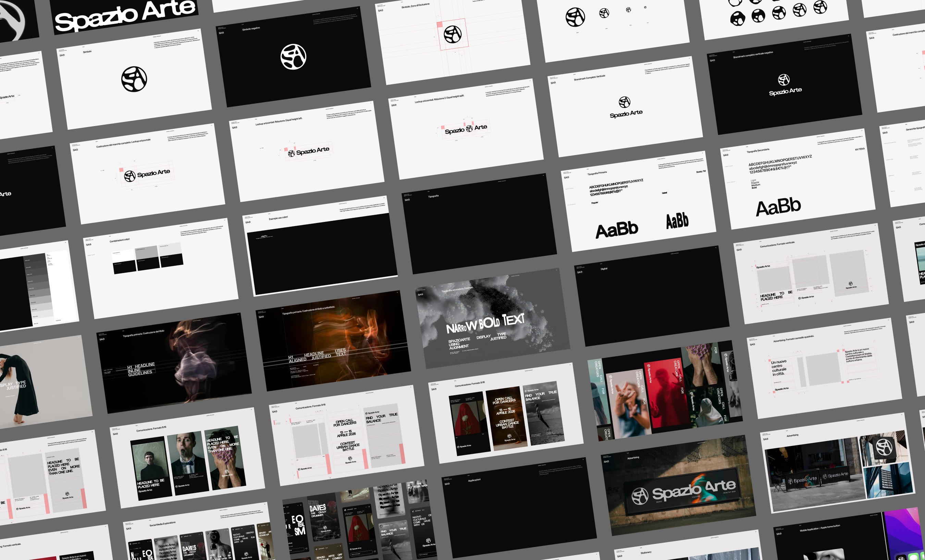Select the symbol inside the exclusion zone grid

[452, 34]
